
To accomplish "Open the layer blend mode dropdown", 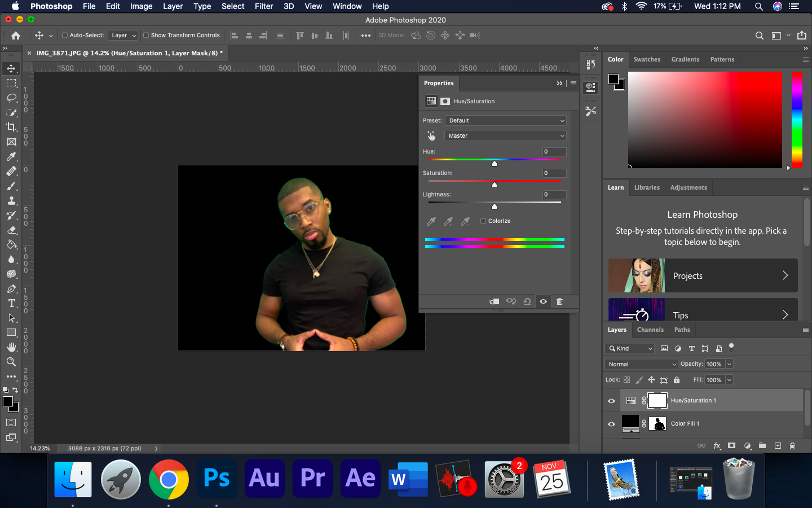I will 641,364.
